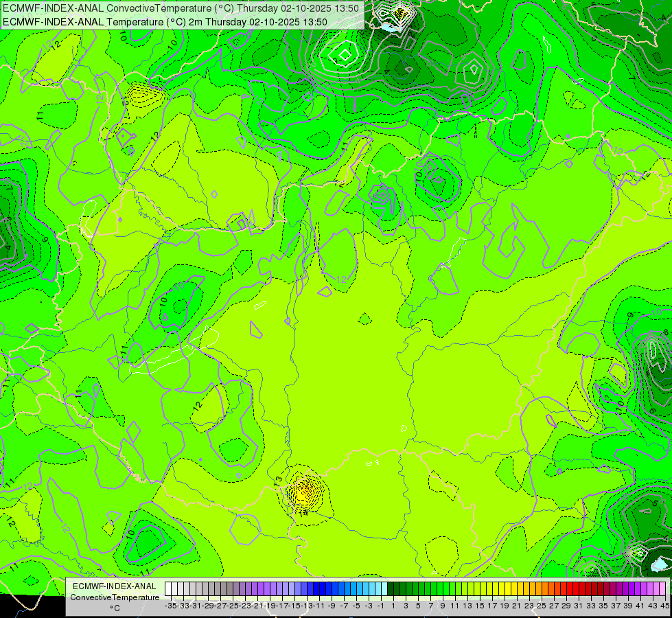Image resolution: width=672 pixels, height=618 pixels.
Task: Click the contour label 13 beside the yellow hotspot
Action: click(279, 479)
